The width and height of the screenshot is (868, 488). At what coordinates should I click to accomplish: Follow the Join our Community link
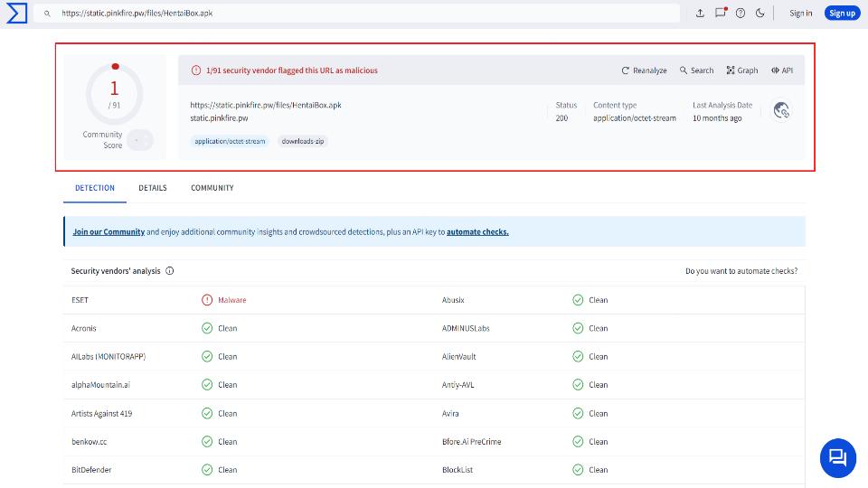[x=108, y=232]
